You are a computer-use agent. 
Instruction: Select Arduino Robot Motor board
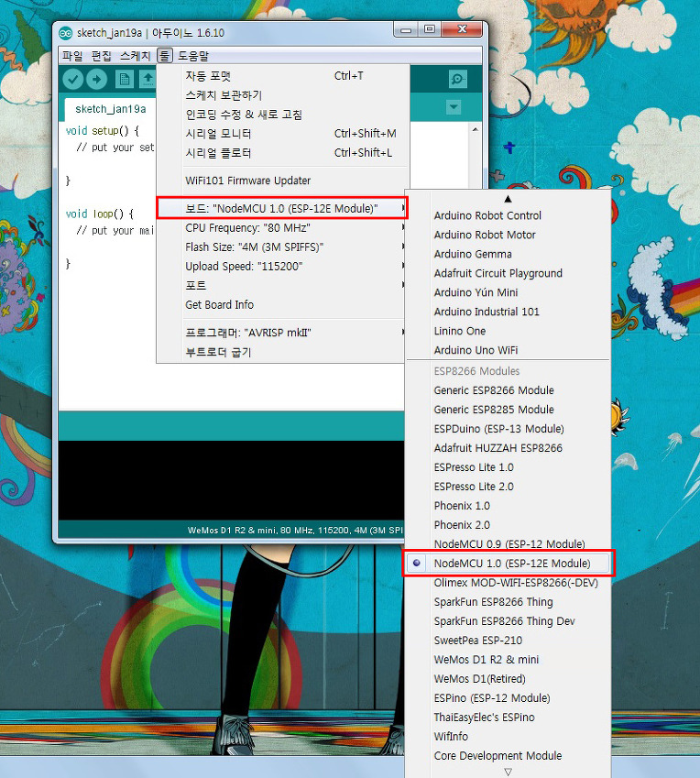(508, 235)
